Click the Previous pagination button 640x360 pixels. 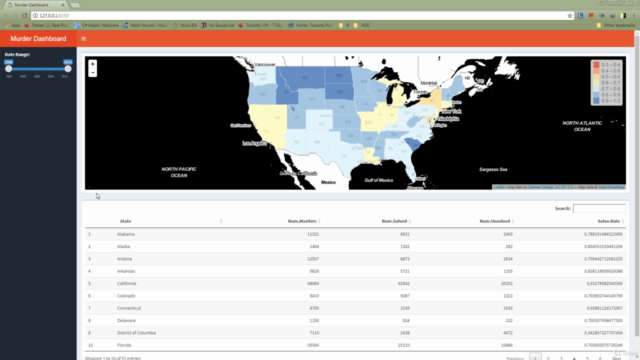[x=515, y=358]
